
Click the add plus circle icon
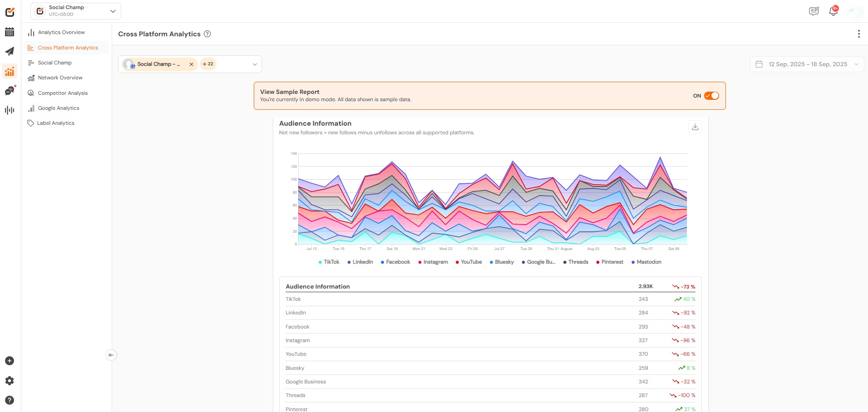10,361
